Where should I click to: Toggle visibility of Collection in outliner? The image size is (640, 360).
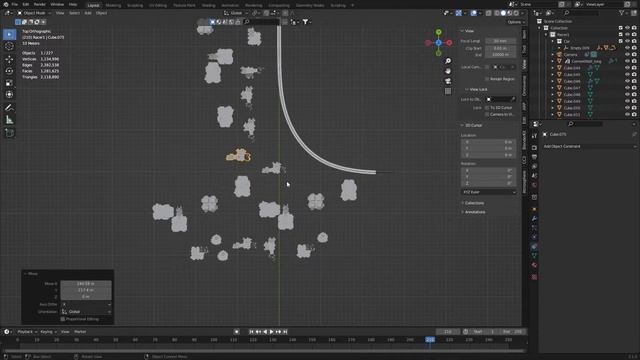point(627,28)
